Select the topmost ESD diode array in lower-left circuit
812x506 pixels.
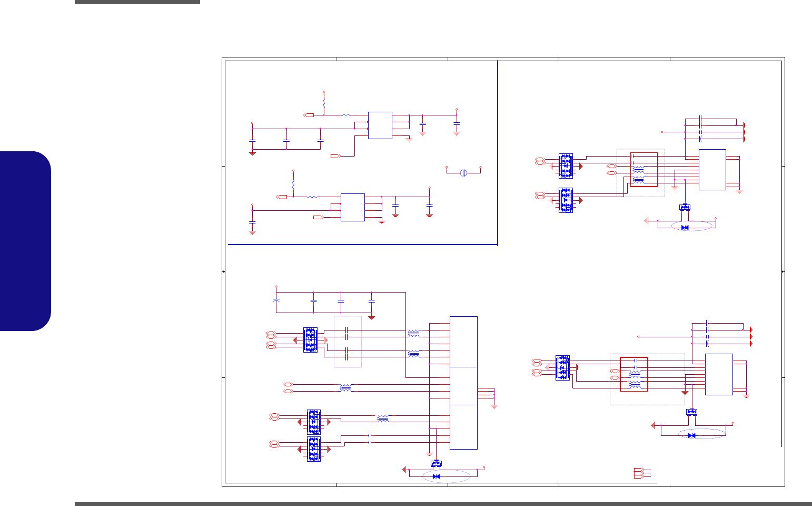(x=310, y=340)
